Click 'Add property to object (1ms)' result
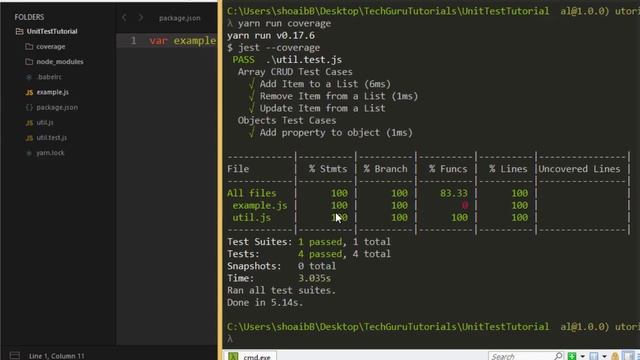Image resolution: width=640 pixels, height=360 pixels. pos(336,133)
